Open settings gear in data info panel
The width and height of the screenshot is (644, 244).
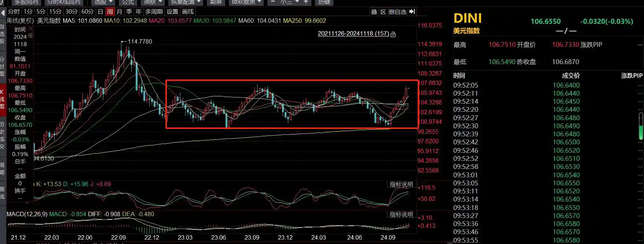coord(30,36)
